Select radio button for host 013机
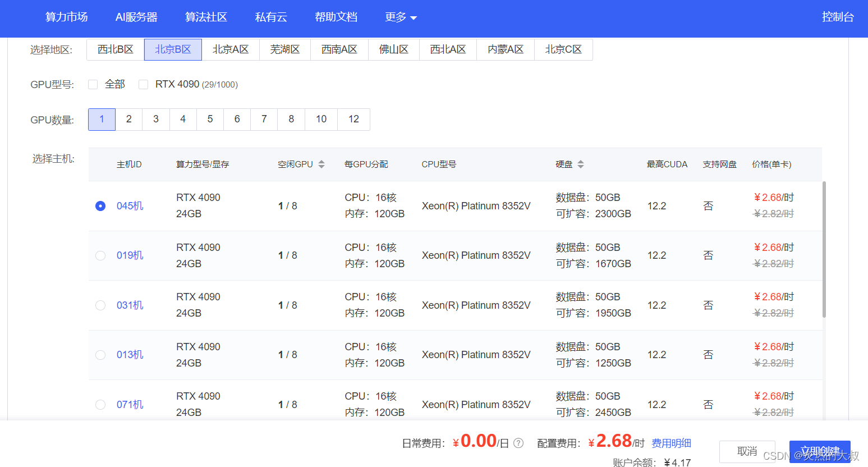The width and height of the screenshot is (868, 467). point(100,355)
